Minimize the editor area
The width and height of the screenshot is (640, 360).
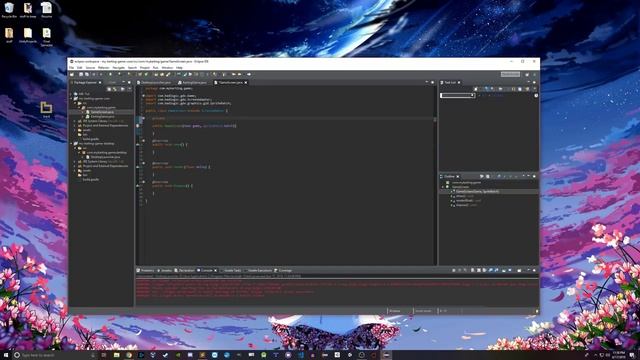[427, 82]
